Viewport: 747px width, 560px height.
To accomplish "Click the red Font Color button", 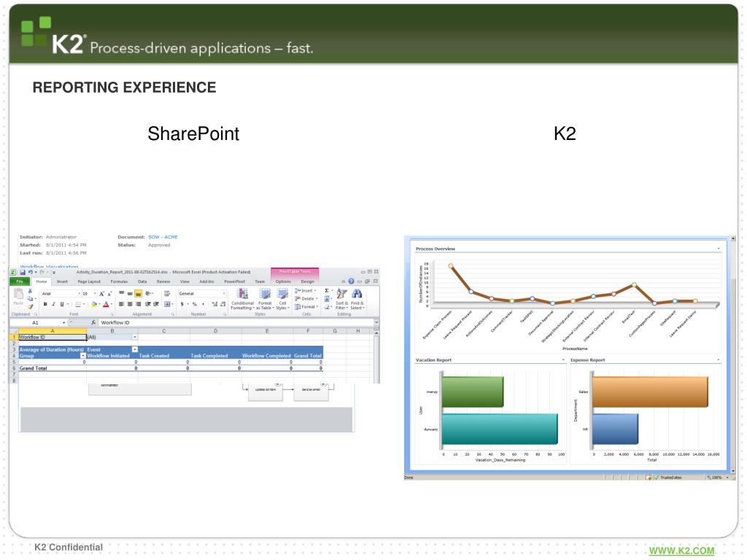I will click(x=106, y=304).
